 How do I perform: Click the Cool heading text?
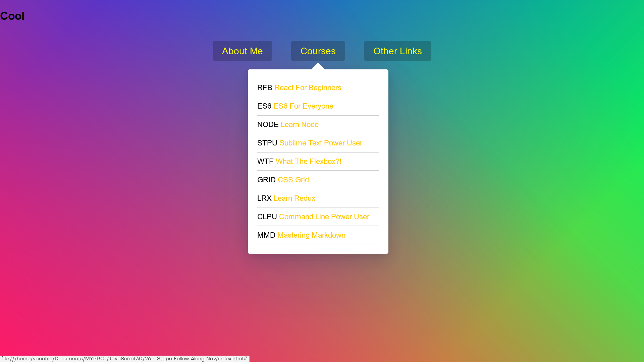(x=12, y=16)
